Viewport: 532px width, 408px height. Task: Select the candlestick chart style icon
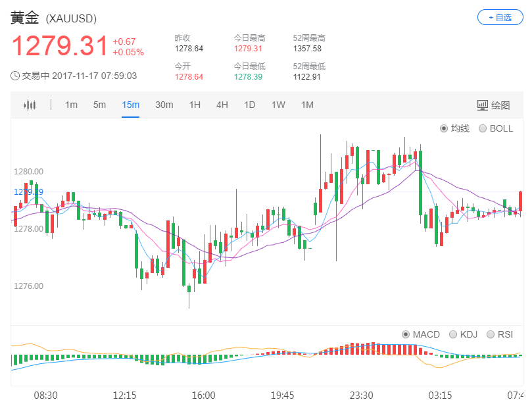coord(30,105)
